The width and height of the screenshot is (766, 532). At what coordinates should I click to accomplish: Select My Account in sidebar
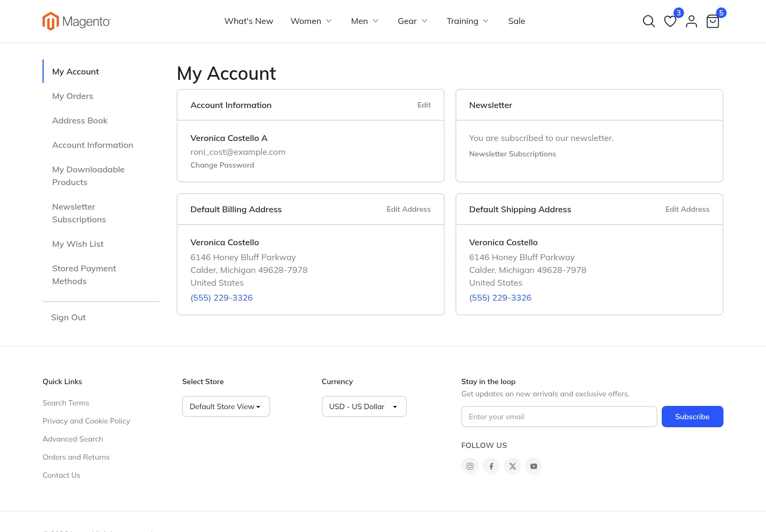pos(76,72)
